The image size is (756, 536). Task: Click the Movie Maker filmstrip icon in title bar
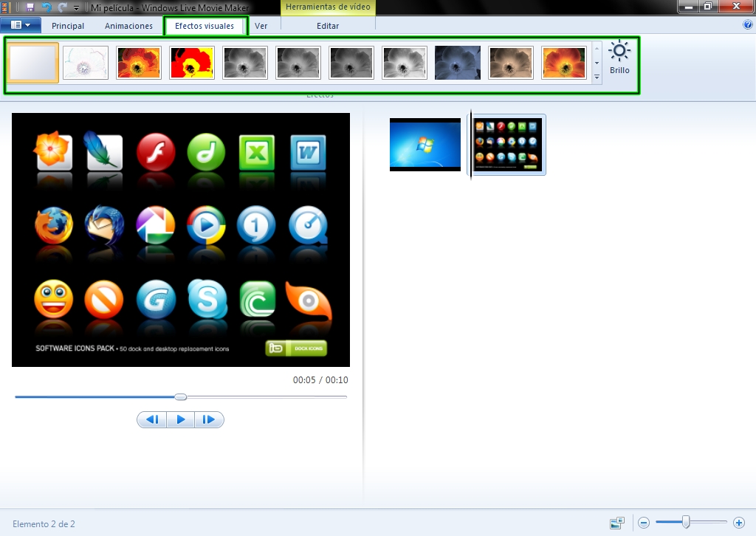[x=5, y=7]
